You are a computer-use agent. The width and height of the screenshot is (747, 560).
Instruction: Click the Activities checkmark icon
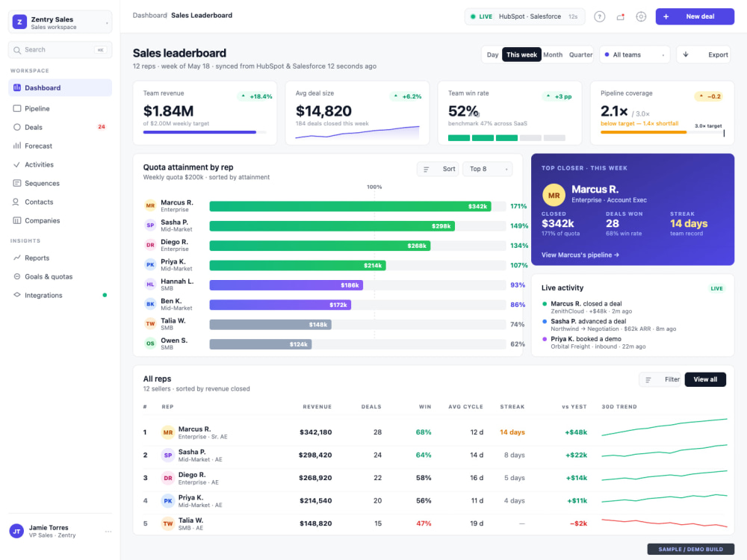[17, 165]
